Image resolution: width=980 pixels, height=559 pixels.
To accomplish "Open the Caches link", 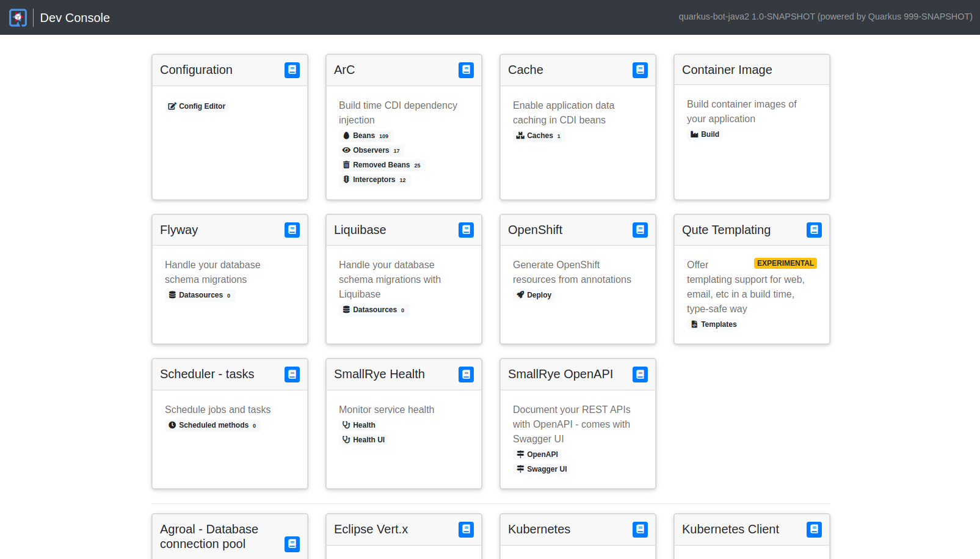I will point(539,136).
